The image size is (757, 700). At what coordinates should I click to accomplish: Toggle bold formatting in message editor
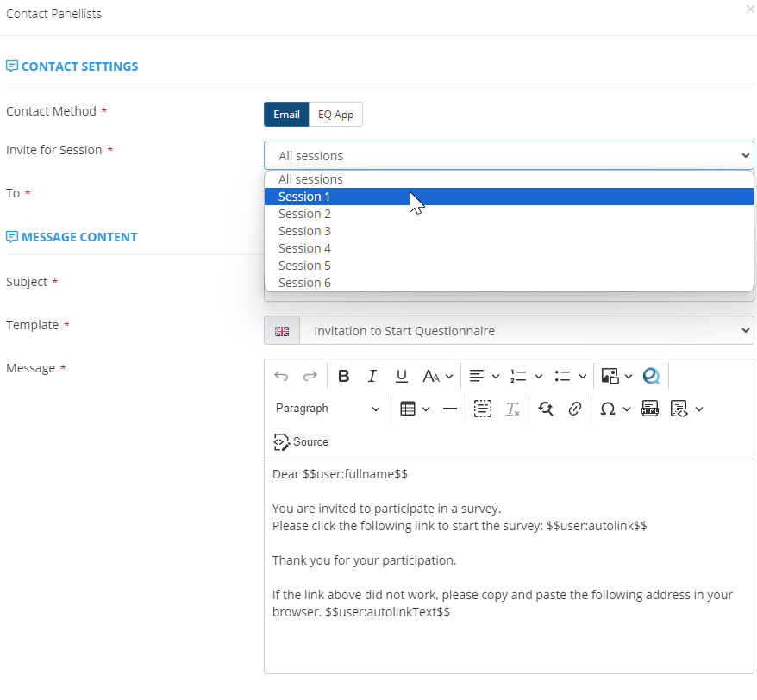point(343,376)
